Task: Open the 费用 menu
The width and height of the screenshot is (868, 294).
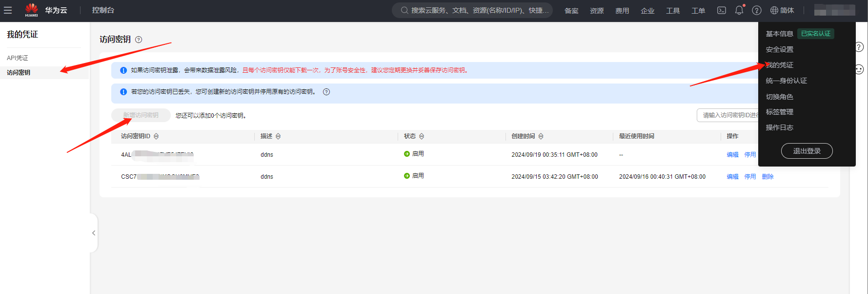Action: (622, 11)
